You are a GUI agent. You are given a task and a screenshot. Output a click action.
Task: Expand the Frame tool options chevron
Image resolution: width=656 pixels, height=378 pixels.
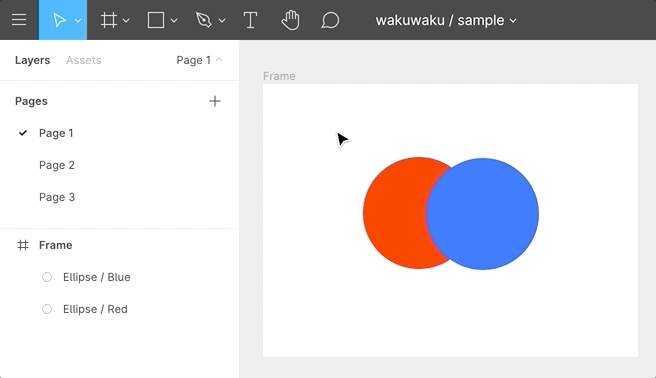coord(126,20)
